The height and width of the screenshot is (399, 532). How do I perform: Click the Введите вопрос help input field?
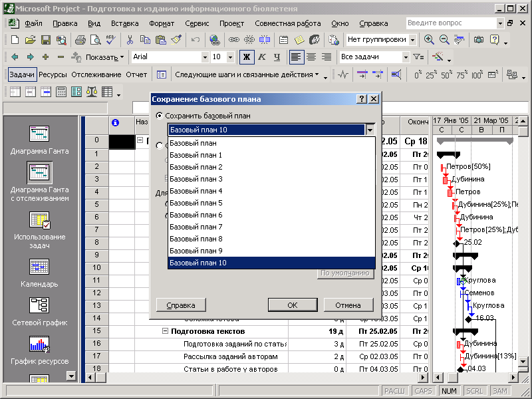[x=451, y=23]
